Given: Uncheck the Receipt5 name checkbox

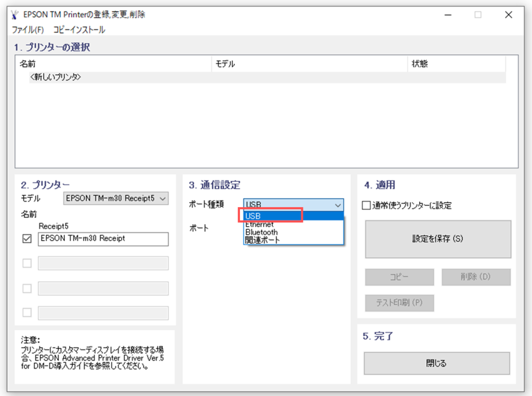Looking at the screenshot, I should point(27,239).
